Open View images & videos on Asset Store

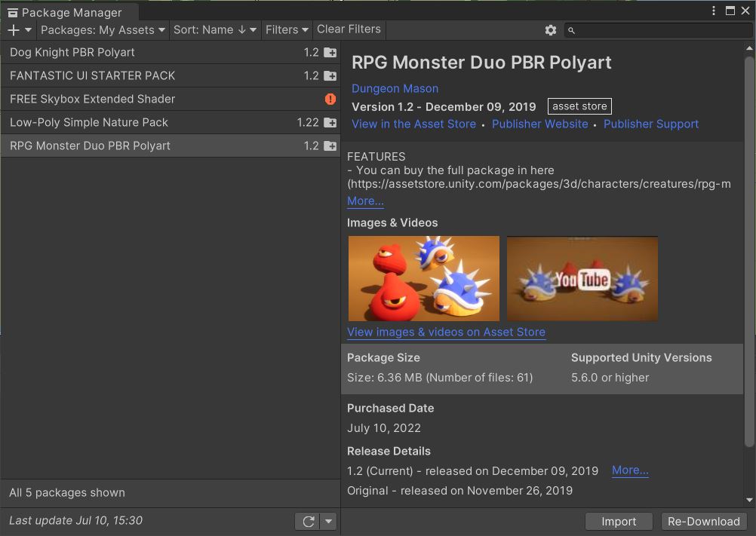click(446, 332)
